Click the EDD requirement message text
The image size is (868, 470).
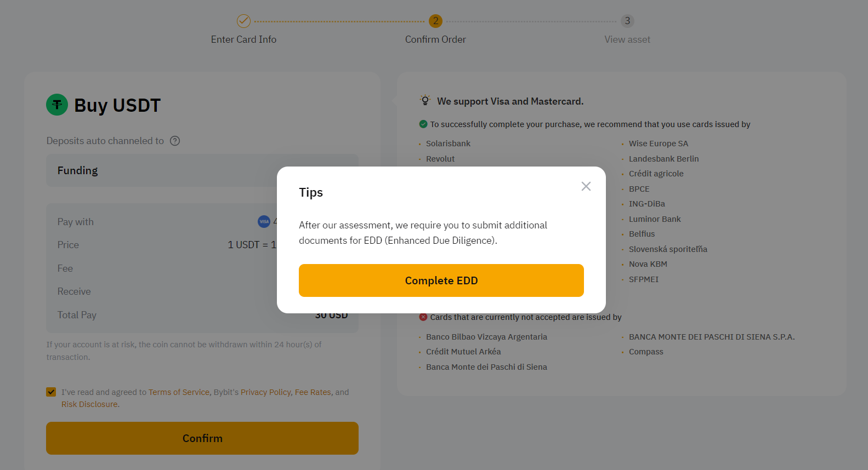[x=423, y=233]
